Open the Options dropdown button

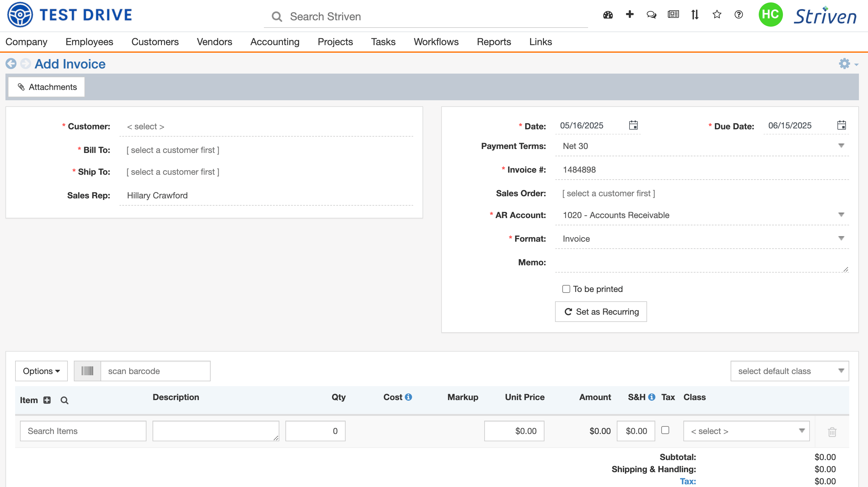tap(41, 371)
